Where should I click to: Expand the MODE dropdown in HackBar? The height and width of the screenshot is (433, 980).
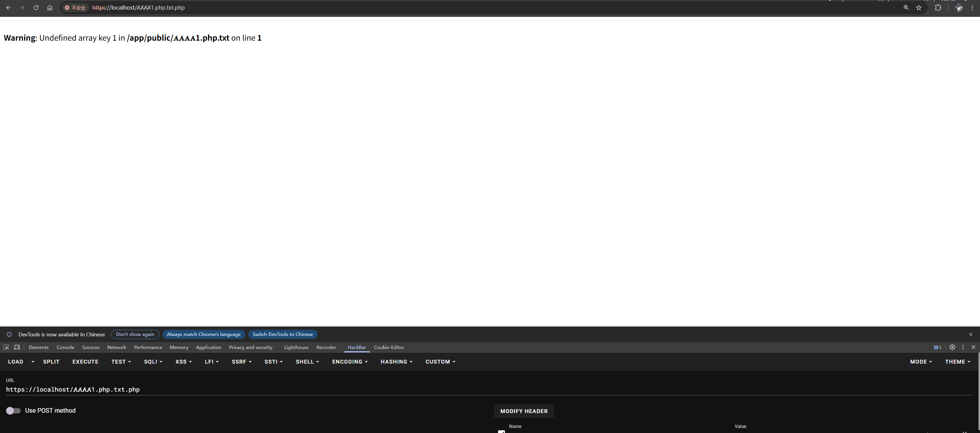point(921,362)
